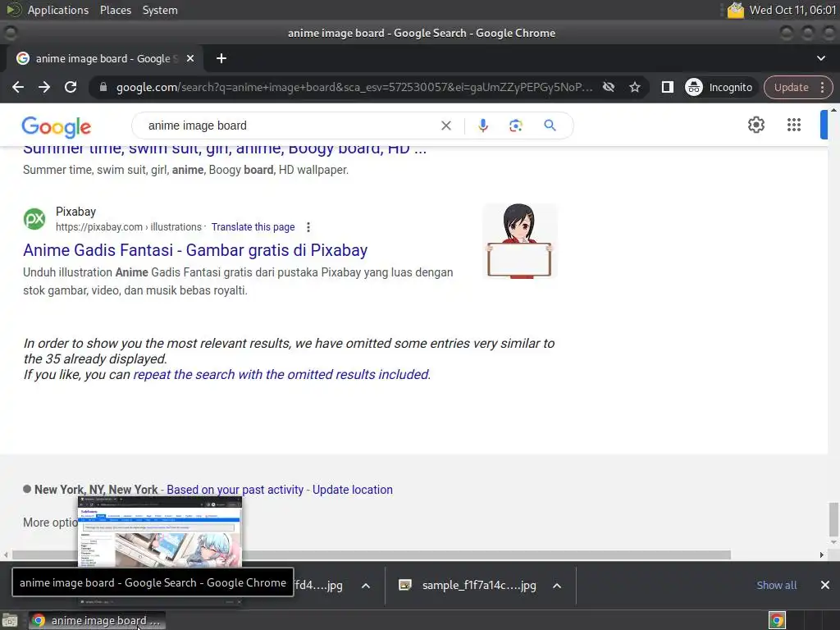840x630 pixels.
Task: Open Chrome three-dot menu
Action: pyautogui.click(x=822, y=87)
